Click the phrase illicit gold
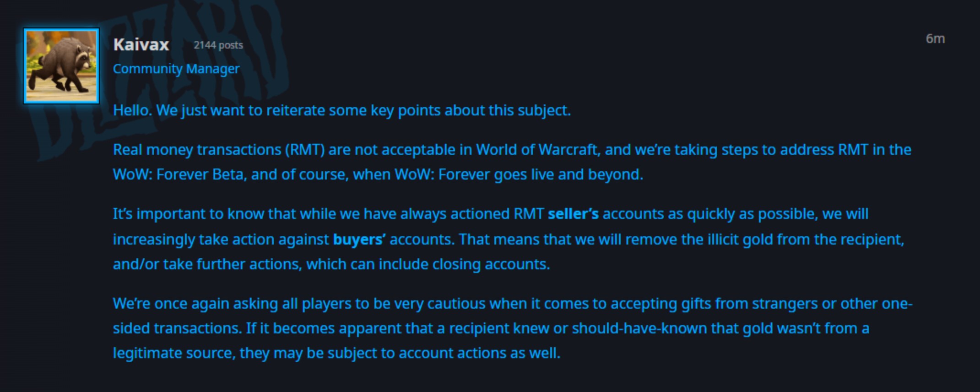This screenshot has width=980, height=392. pyautogui.click(x=727, y=240)
